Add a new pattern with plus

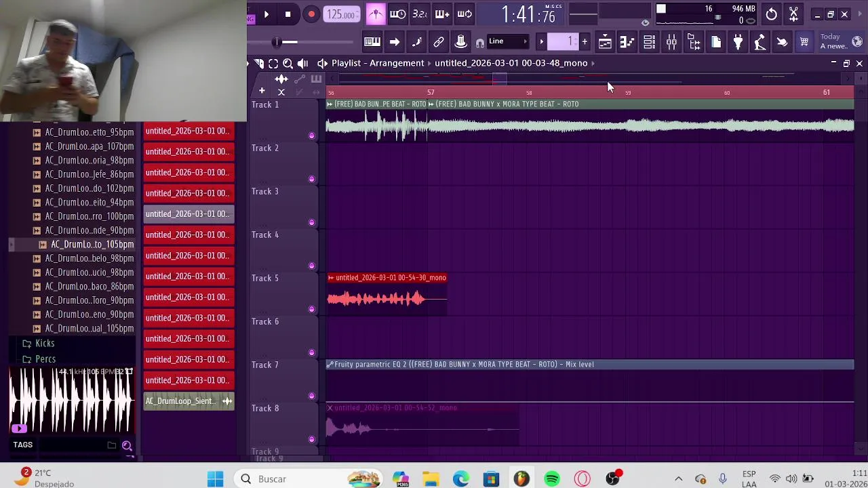(585, 42)
